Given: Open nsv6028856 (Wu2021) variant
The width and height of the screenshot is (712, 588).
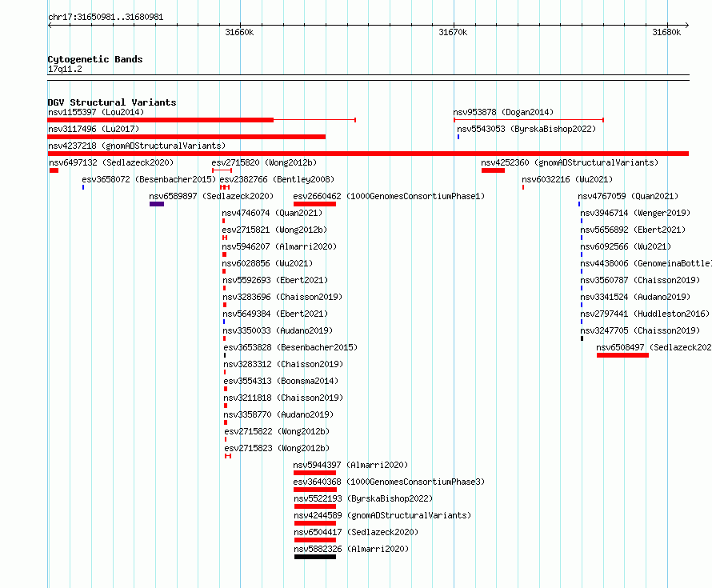Looking at the screenshot, I should coord(267,263).
